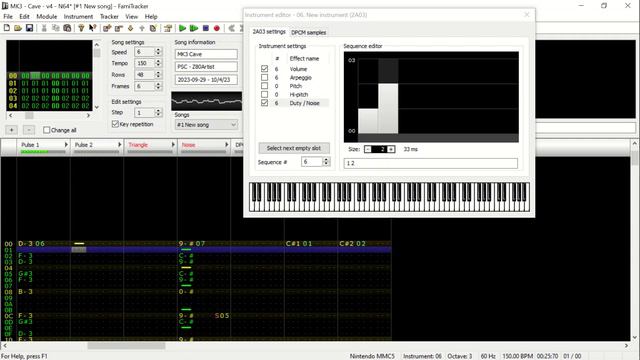The height and width of the screenshot is (360, 640).
Task: Click the sequence values text field
Action: point(431,163)
